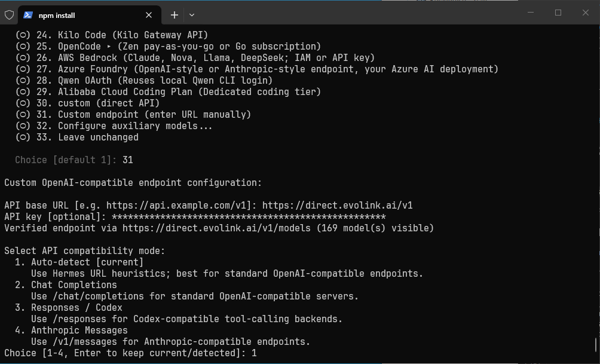Click '3. Responses / Codex' option
Screen dimensions: 600x364
69,308
